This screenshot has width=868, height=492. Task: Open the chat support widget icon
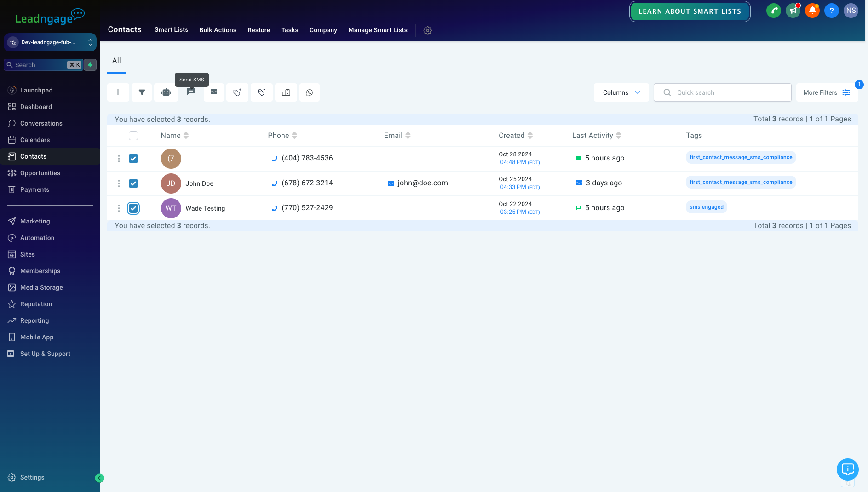[847, 469]
